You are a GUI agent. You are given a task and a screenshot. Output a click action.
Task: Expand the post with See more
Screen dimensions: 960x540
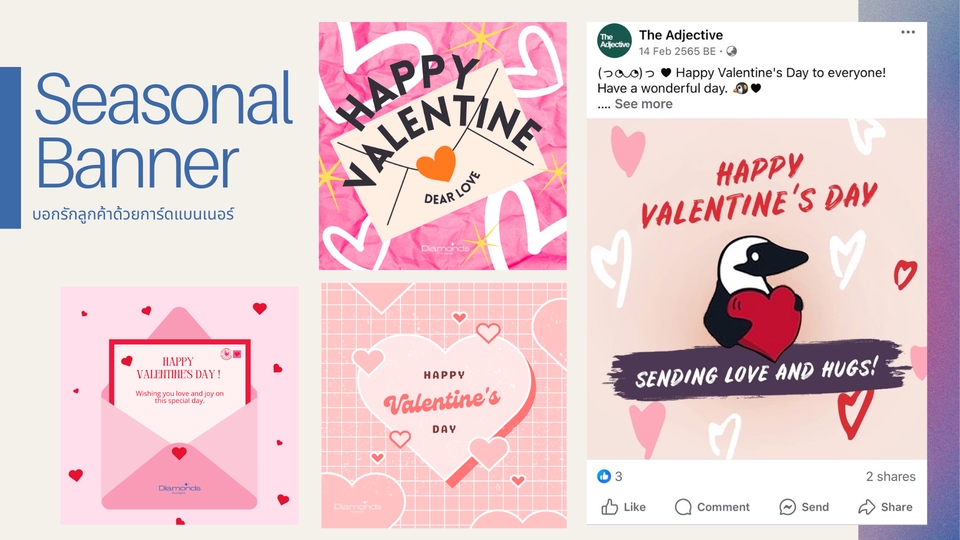[x=643, y=104]
